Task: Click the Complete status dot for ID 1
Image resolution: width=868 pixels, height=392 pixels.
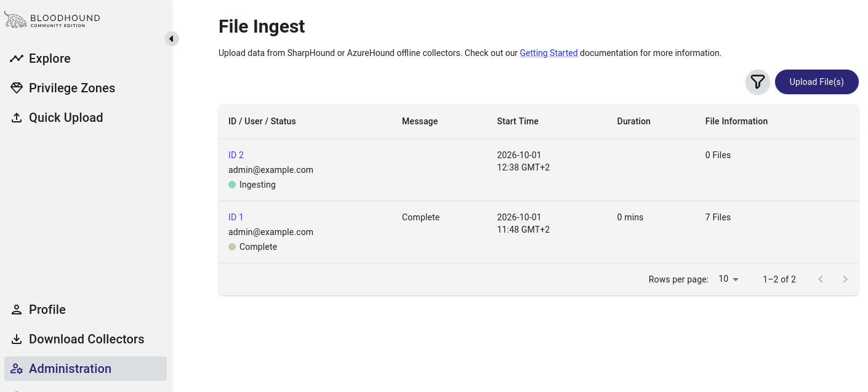Action: pyautogui.click(x=232, y=247)
